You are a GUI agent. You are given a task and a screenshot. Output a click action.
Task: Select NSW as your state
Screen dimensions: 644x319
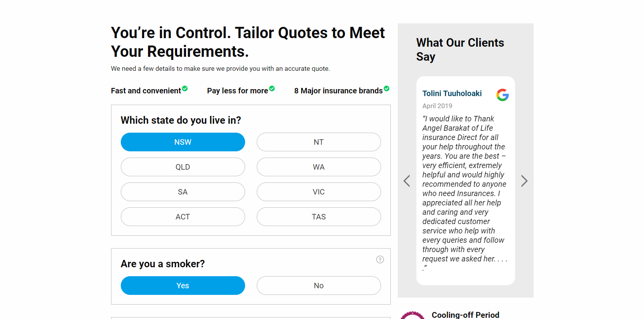tap(183, 142)
